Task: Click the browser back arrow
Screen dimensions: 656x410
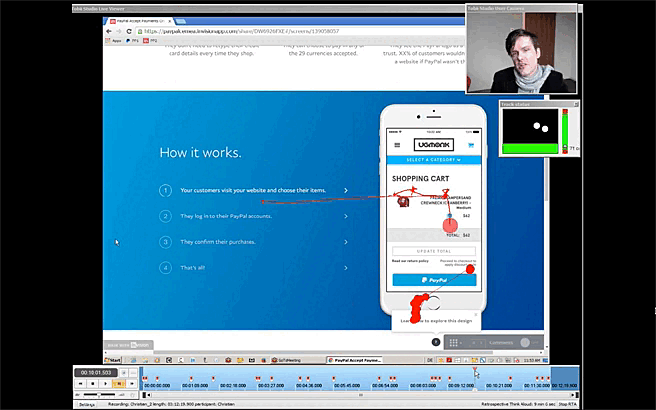Action: click(109, 31)
